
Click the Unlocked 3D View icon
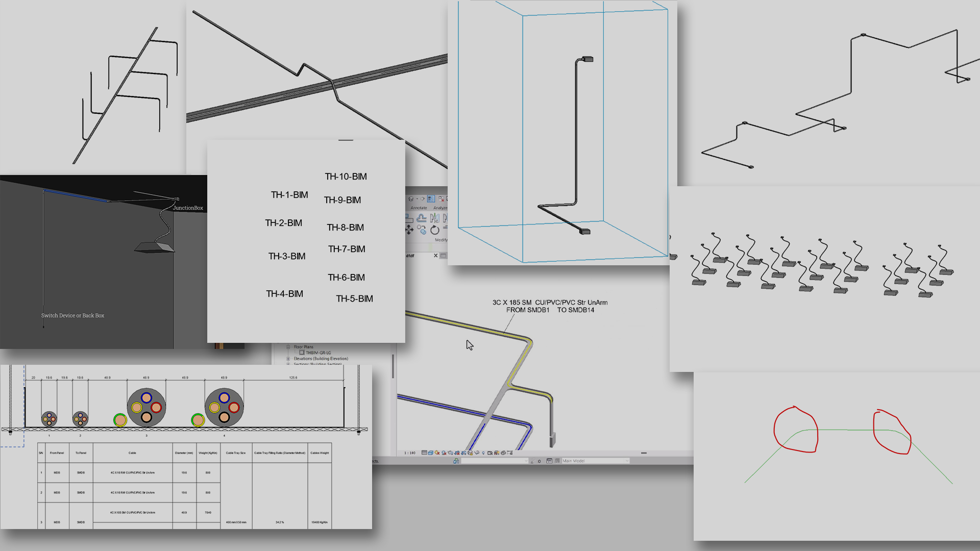pyautogui.click(x=470, y=453)
